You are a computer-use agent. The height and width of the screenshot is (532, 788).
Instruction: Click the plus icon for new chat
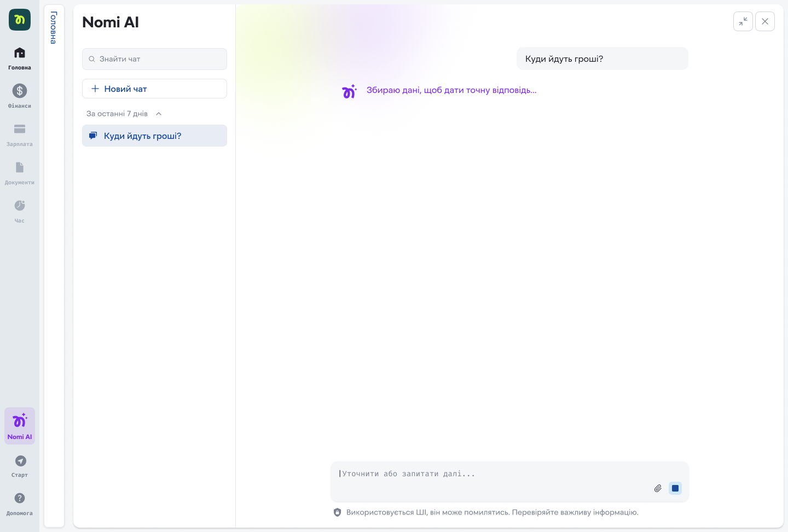pyautogui.click(x=95, y=89)
